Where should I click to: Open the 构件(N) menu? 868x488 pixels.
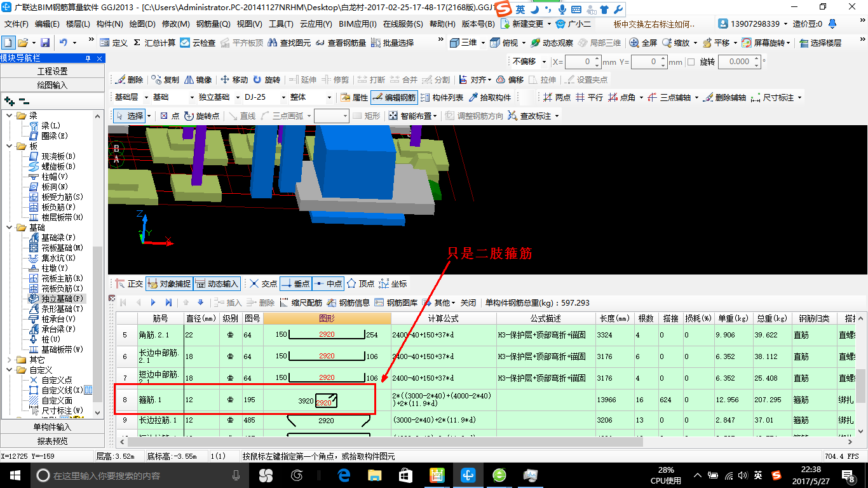tap(109, 24)
